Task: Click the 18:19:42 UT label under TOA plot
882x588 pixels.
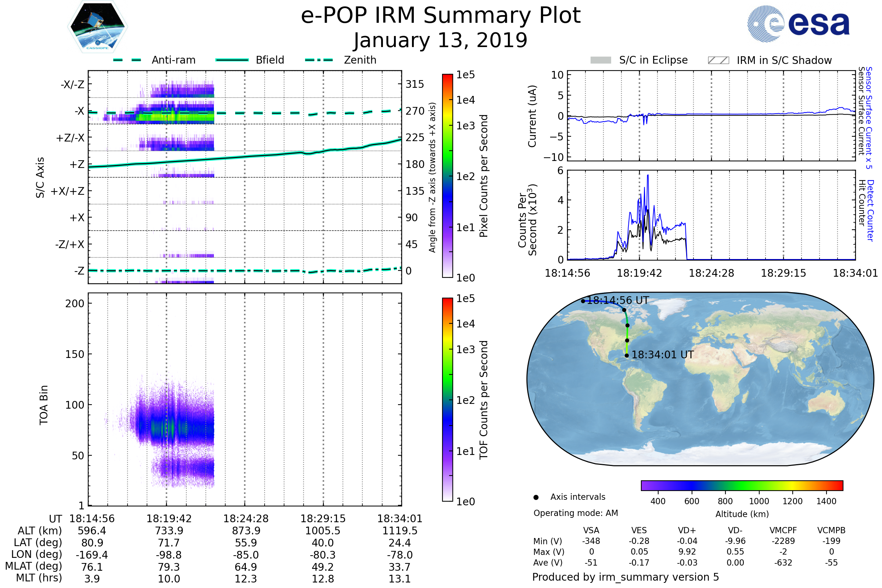Action: (169, 519)
